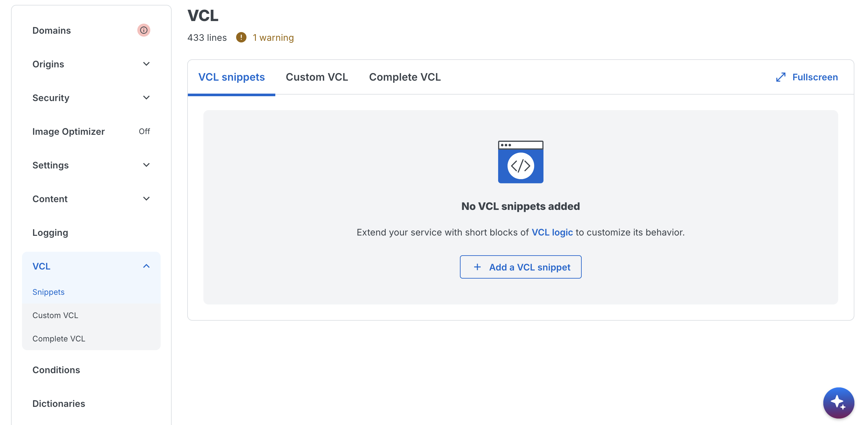This screenshot has height=425, width=868.
Task: Select Complete VCL in the sidebar
Action: [x=59, y=339]
